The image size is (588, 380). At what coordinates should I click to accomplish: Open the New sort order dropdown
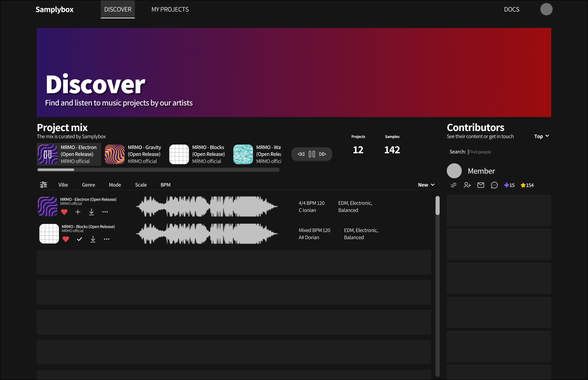[426, 184]
